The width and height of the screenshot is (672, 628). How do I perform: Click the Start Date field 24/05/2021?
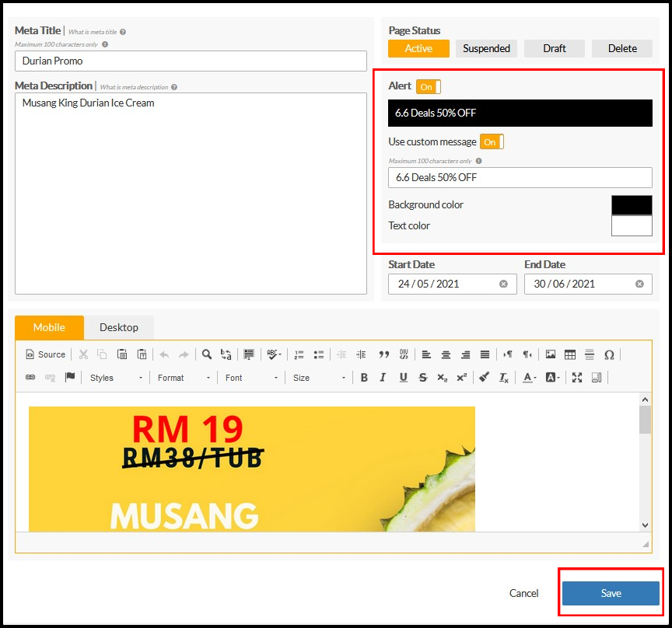(x=452, y=284)
